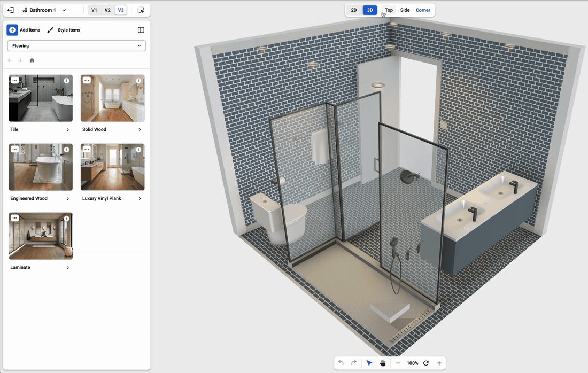
Task: Switch camera to Side view
Action: (405, 10)
